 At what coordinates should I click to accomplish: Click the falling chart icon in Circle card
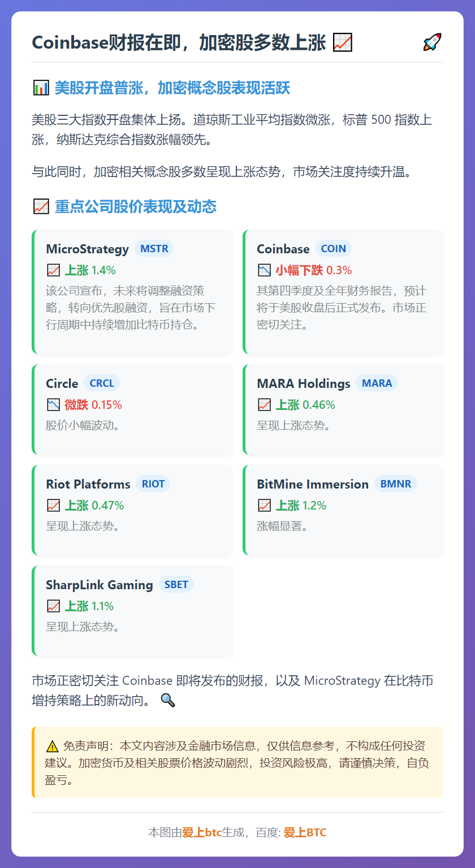click(53, 405)
